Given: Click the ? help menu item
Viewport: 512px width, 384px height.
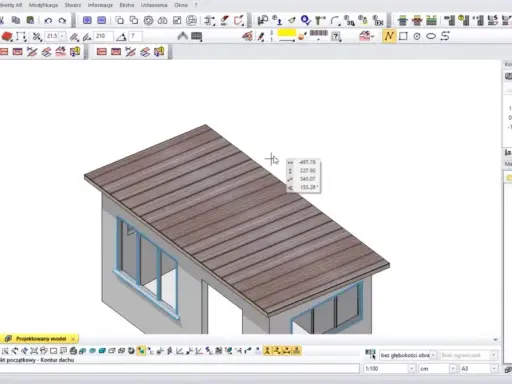Looking at the screenshot, I should [196, 5].
